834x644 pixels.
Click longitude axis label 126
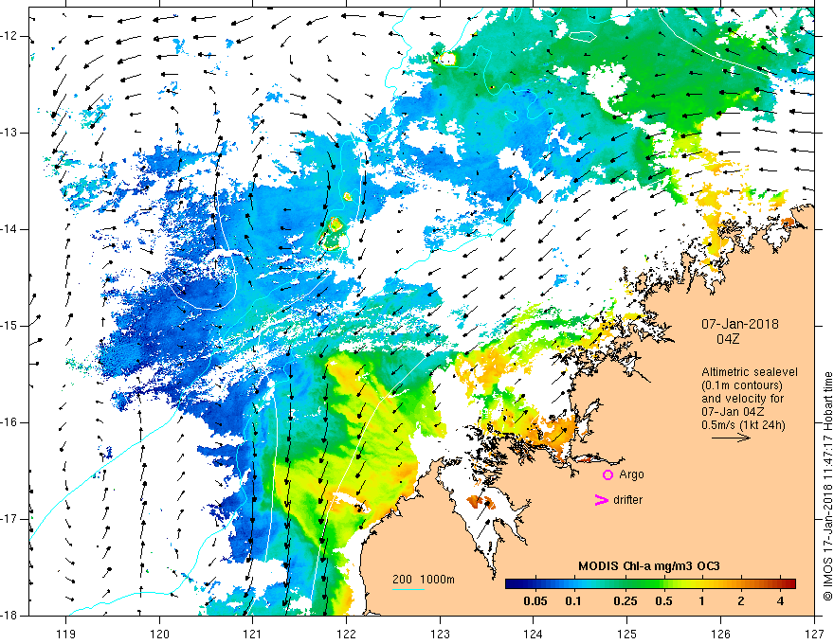[x=720, y=634]
